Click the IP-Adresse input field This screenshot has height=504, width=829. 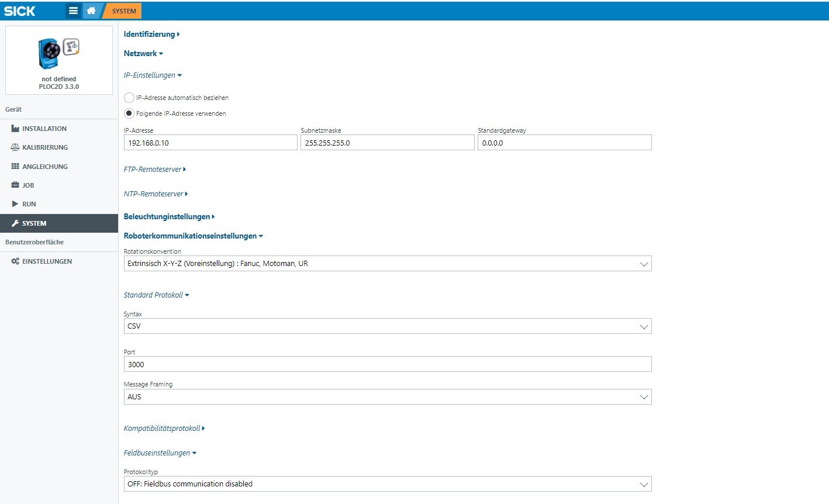(210, 143)
